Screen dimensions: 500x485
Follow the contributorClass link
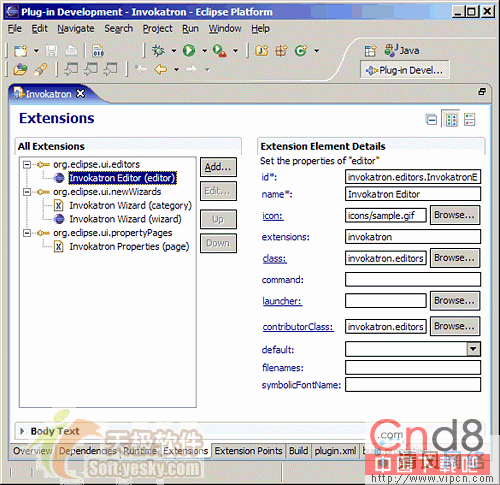point(298,327)
